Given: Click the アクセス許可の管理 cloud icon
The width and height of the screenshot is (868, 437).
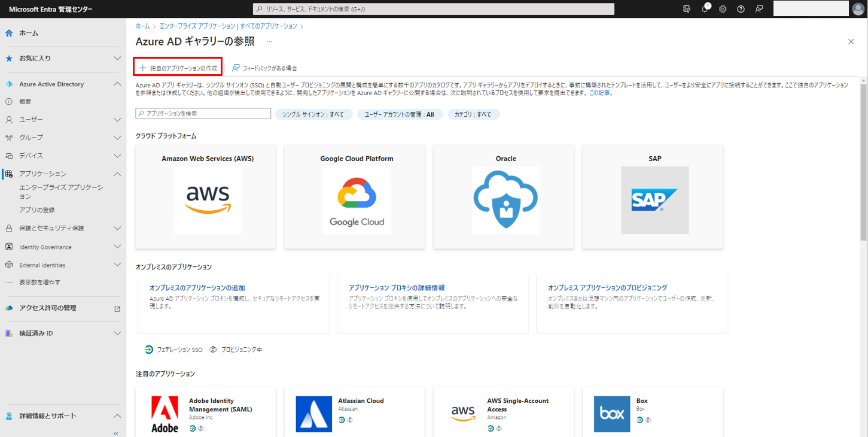Looking at the screenshot, I should (x=9, y=308).
